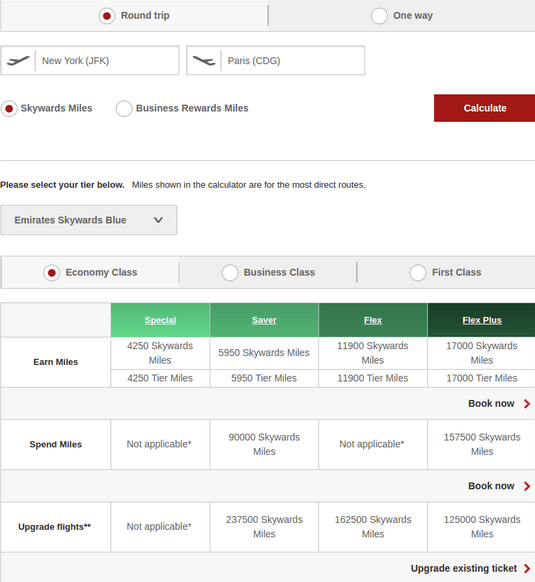Open the Special fare header link
Viewport: 535px width, 582px height.
pyautogui.click(x=160, y=320)
